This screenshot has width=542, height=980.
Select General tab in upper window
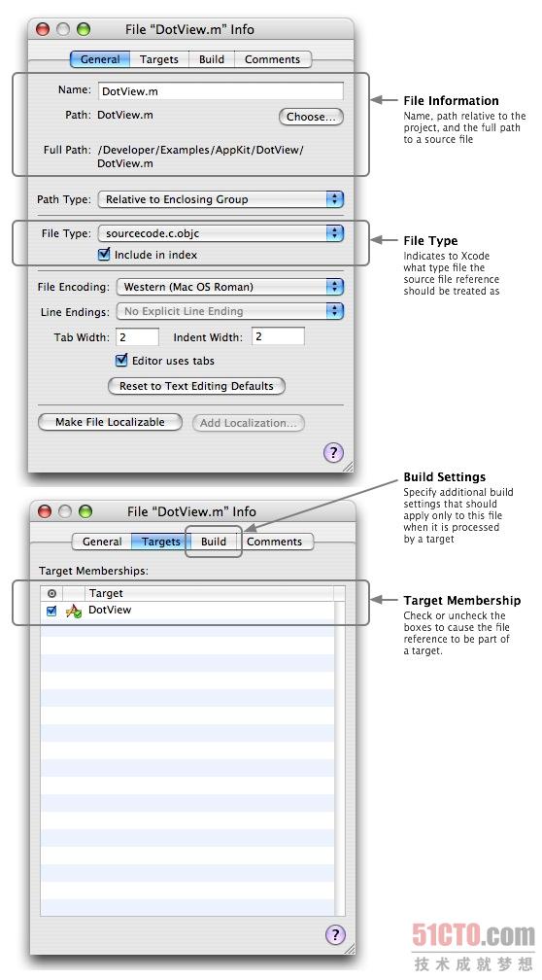point(100,59)
